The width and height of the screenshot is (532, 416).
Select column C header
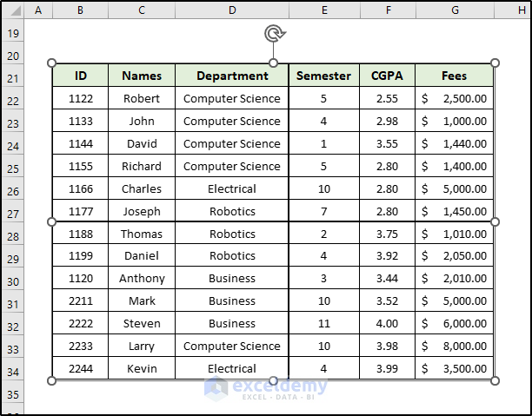point(142,10)
